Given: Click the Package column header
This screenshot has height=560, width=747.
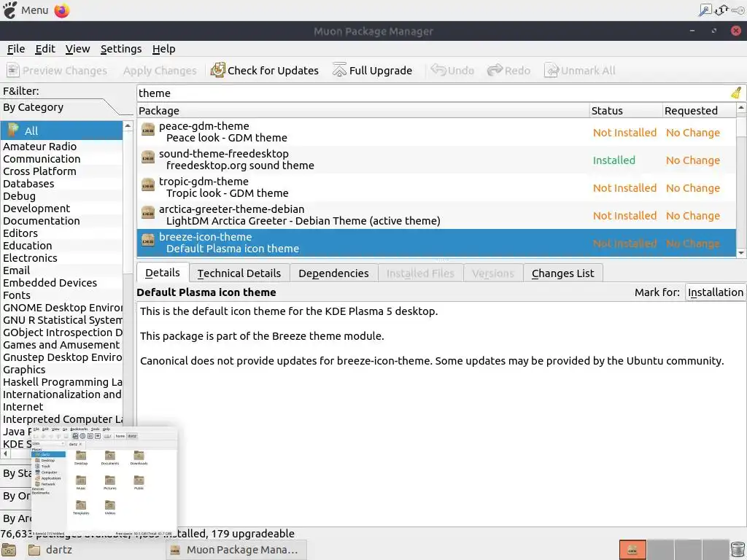Looking at the screenshot, I should (x=363, y=111).
